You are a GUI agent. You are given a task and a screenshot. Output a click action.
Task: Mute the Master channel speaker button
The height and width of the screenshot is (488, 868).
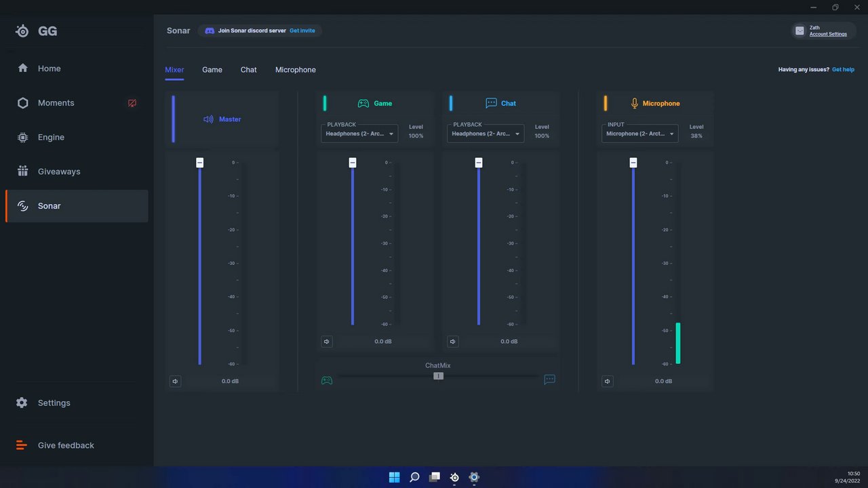coord(176,382)
